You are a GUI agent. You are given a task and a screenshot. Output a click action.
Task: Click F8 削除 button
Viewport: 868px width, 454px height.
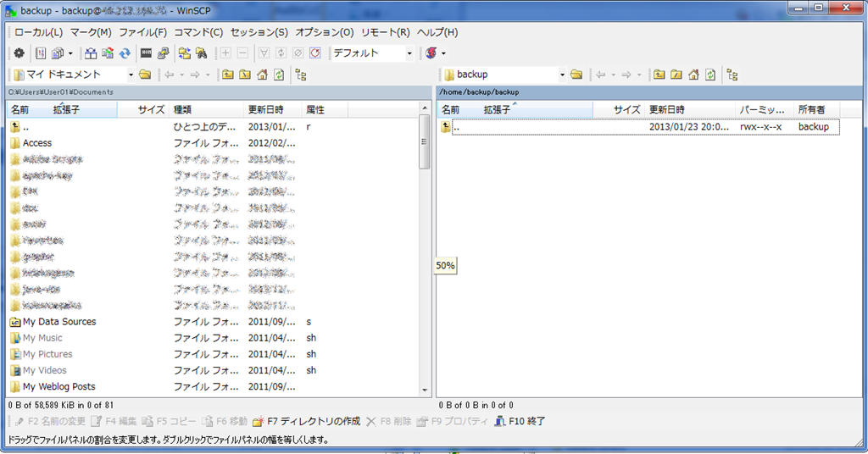click(388, 421)
